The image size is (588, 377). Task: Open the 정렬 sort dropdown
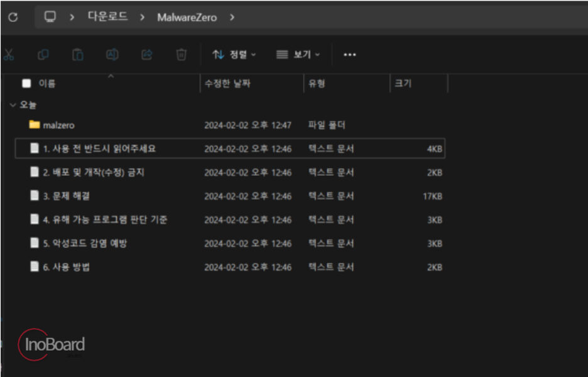(234, 55)
